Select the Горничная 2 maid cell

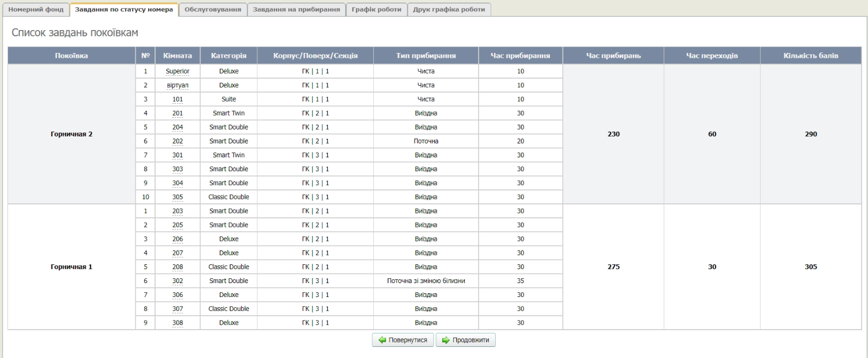pyautogui.click(x=71, y=134)
